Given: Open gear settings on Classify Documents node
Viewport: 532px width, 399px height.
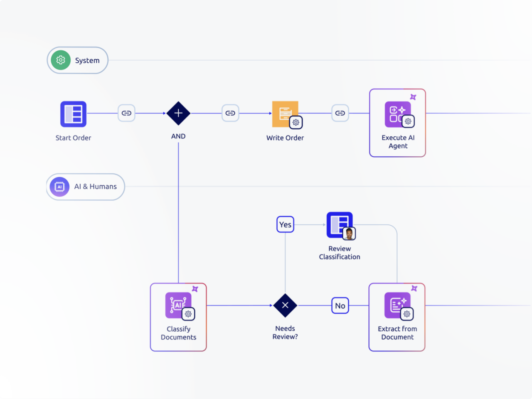Looking at the screenshot, I should pyautogui.click(x=188, y=314).
